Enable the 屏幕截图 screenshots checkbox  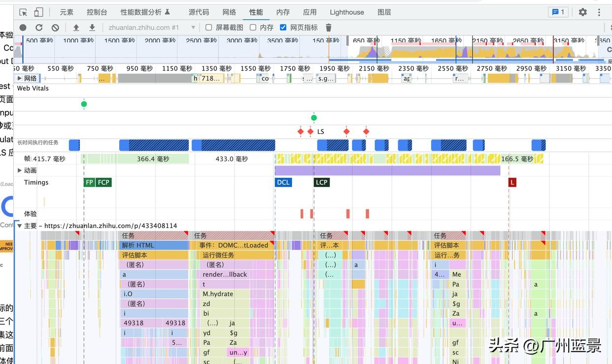(208, 28)
